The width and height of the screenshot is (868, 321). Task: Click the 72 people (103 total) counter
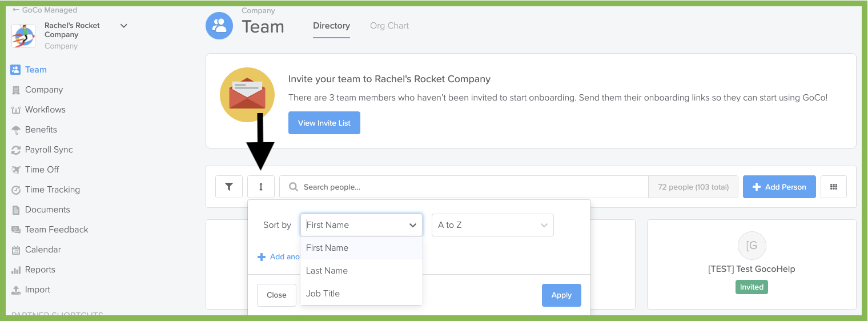[x=693, y=187]
